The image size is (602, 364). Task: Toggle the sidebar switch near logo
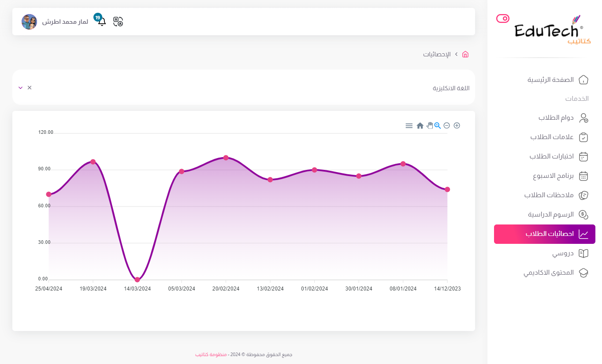(502, 18)
